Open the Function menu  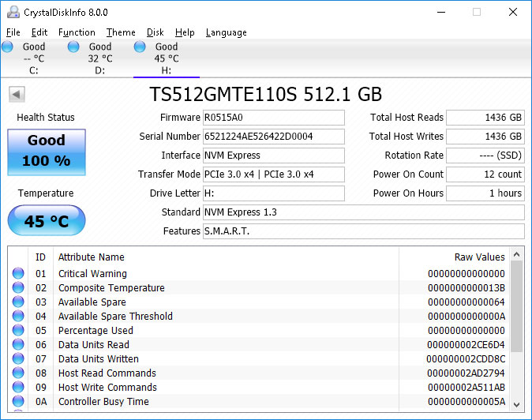pos(77,32)
